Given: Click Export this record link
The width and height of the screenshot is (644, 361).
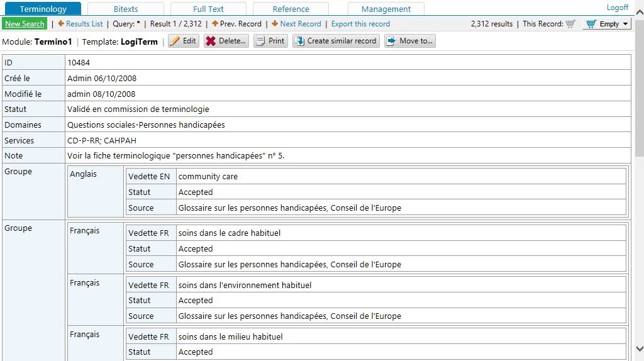Looking at the screenshot, I should 360,24.
